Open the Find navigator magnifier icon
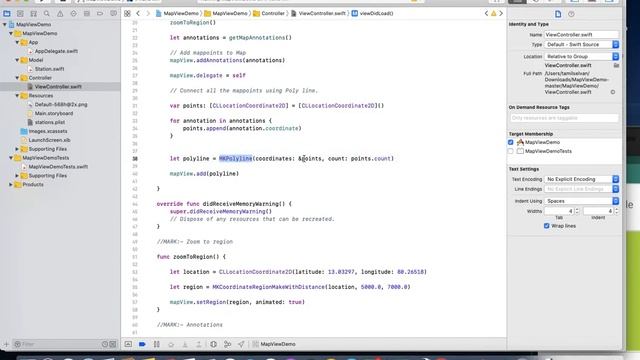The width and height of the screenshot is (640, 360). click(x=47, y=13)
